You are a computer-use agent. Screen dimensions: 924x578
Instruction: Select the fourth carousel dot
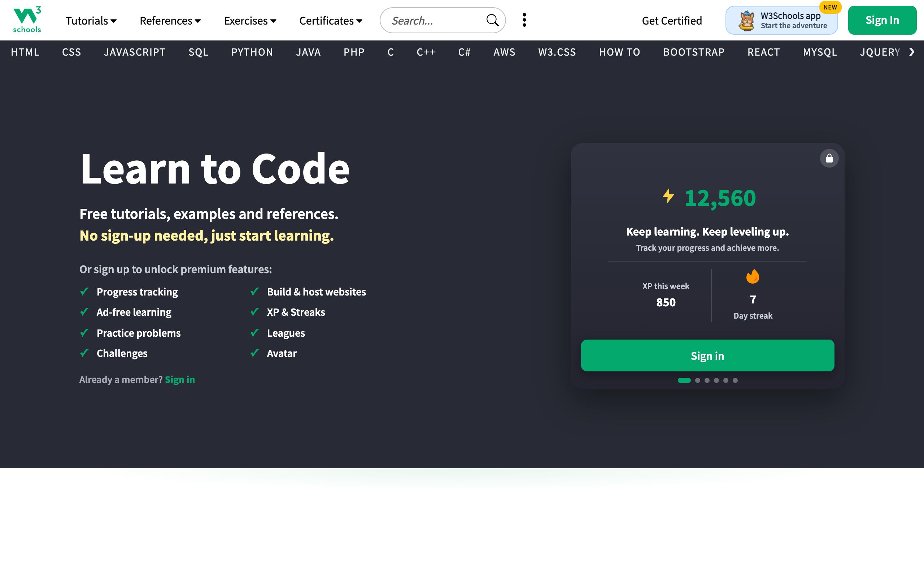(x=716, y=380)
